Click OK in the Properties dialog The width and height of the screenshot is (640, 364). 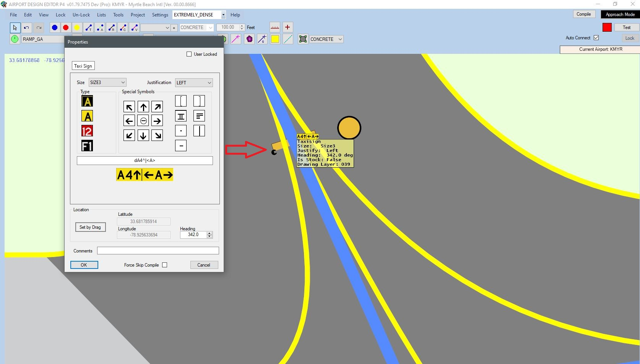(x=84, y=265)
